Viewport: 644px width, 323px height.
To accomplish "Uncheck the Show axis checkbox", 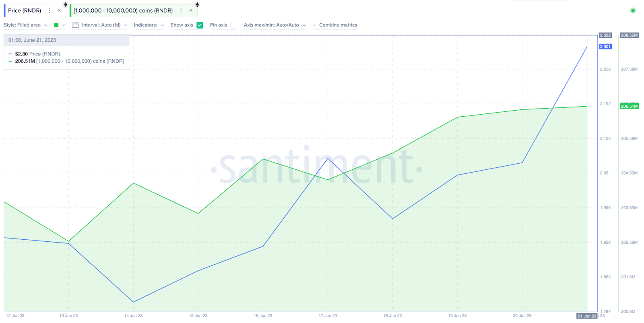I will pyautogui.click(x=200, y=25).
